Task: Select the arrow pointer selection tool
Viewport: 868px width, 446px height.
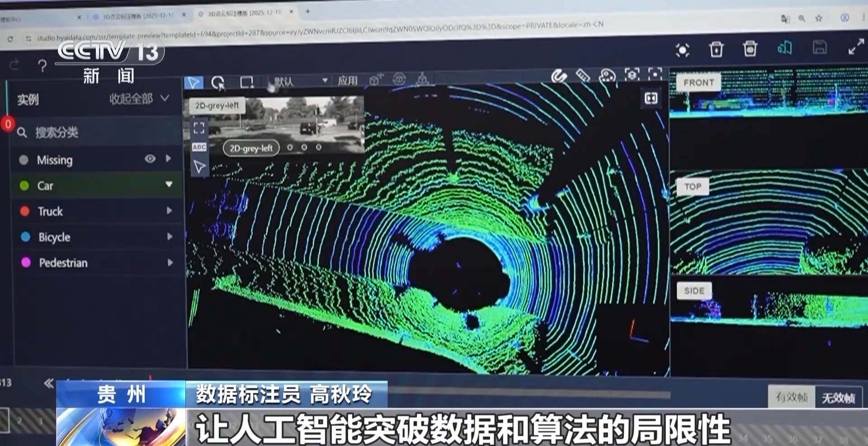Action: coord(193,83)
